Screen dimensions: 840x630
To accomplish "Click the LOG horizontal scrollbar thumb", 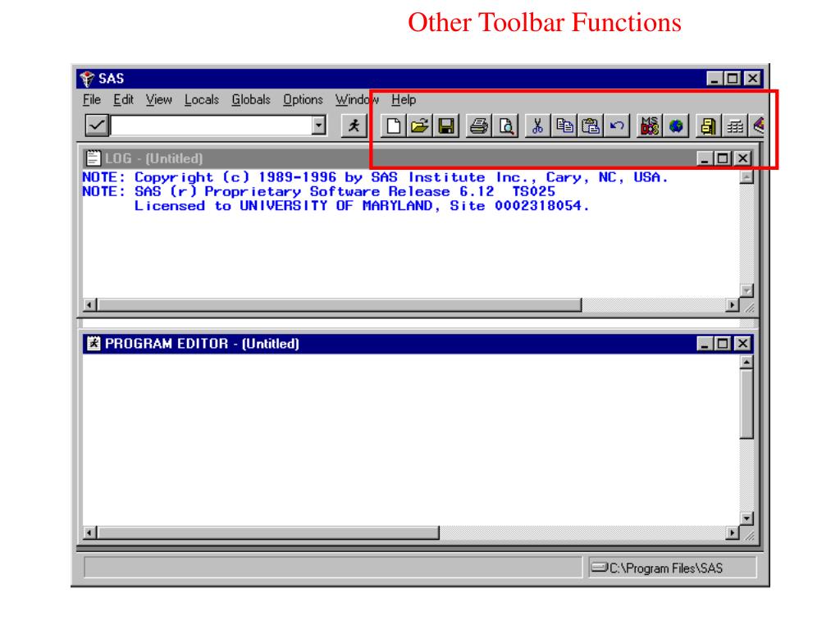I will pos(340,305).
